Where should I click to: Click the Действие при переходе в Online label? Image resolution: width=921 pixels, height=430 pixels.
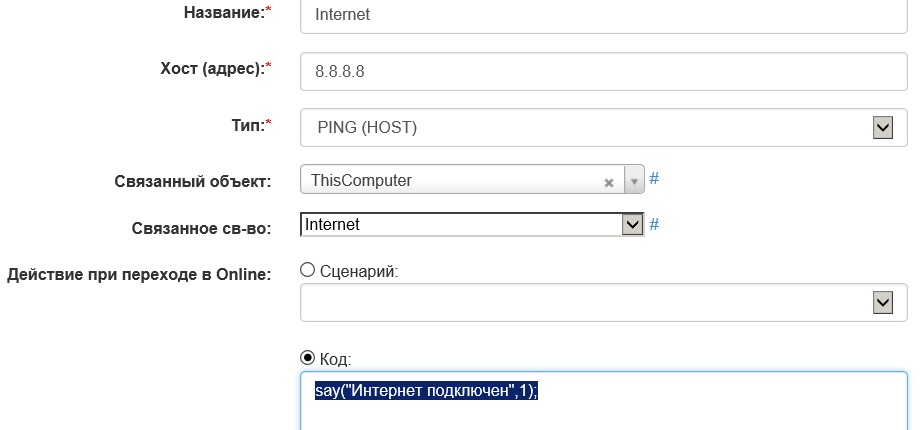pos(139,274)
